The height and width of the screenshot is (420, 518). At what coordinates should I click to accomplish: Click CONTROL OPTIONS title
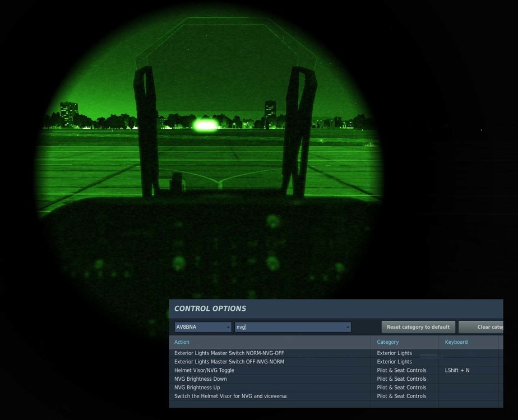tap(210, 309)
